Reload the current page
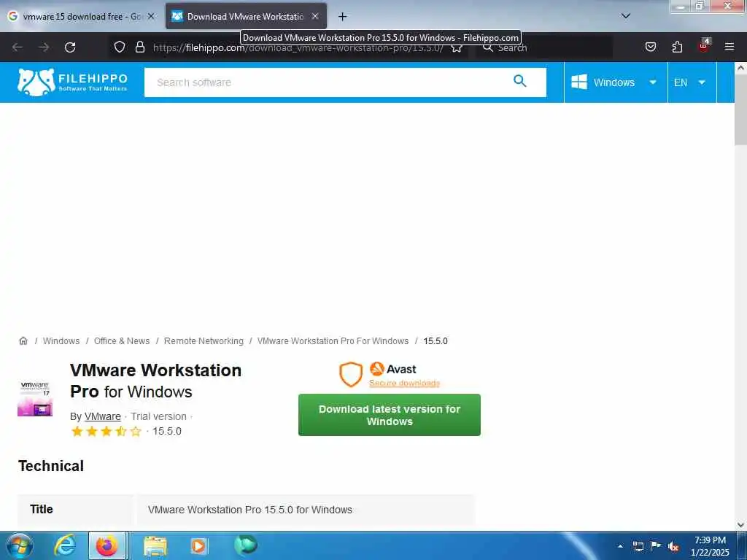747x560 pixels. pyautogui.click(x=70, y=47)
